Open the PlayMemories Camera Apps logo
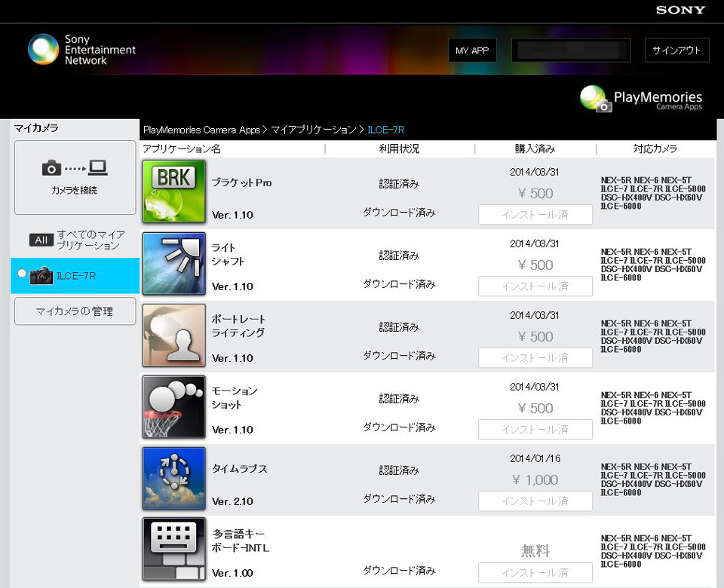Image resolution: width=724 pixels, height=588 pixels. (x=641, y=98)
